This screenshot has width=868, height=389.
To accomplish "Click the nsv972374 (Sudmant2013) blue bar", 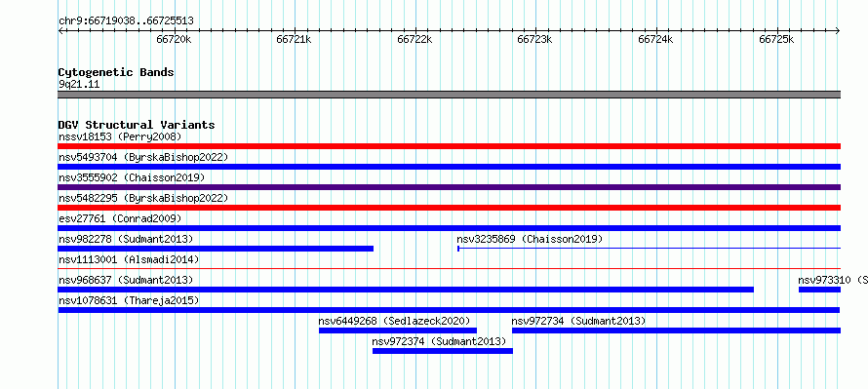I will (443, 351).
